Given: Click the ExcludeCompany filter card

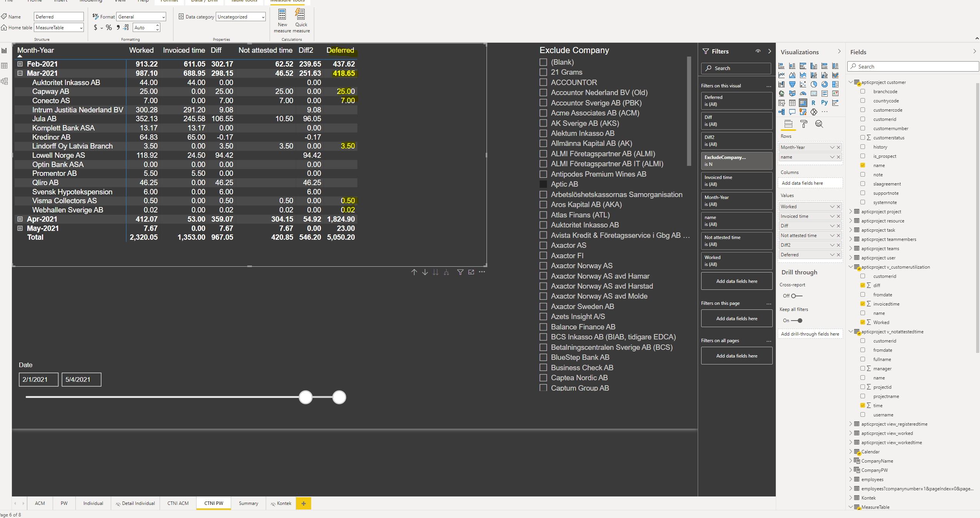Looking at the screenshot, I should (737, 160).
